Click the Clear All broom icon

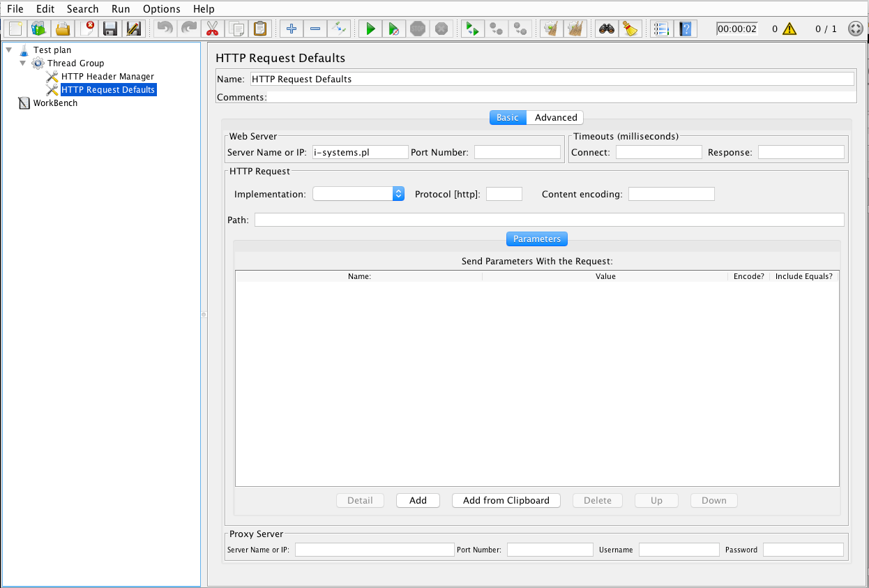[630, 29]
